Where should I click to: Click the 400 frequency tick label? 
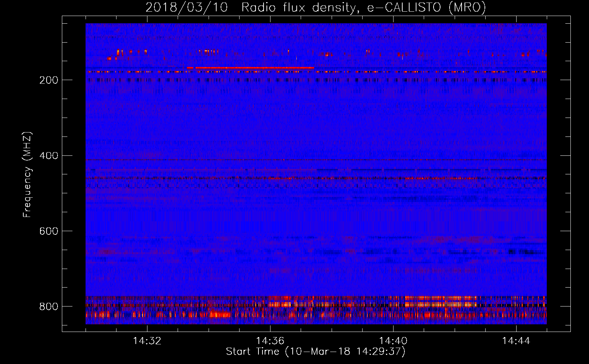tap(49, 156)
